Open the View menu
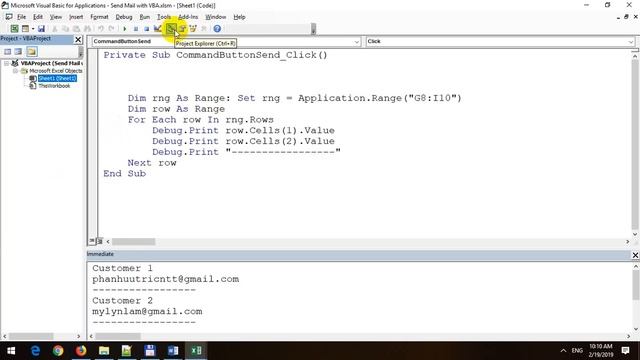 coord(56,17)
